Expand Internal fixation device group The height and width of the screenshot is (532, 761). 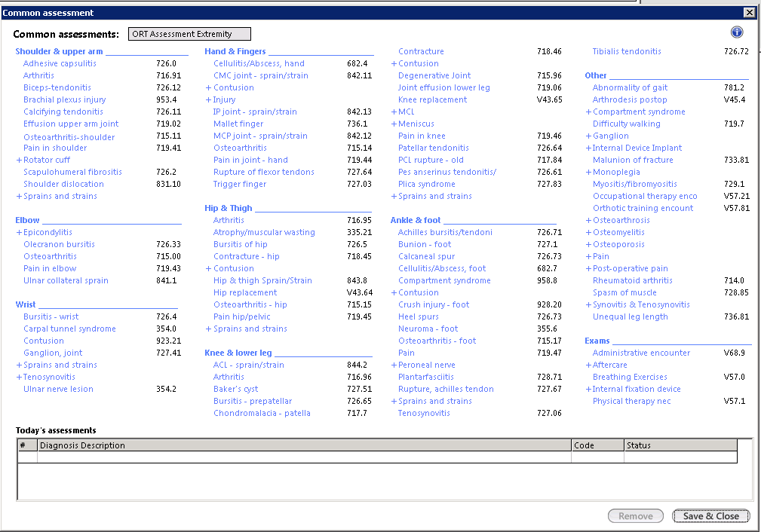pos(633,389)
